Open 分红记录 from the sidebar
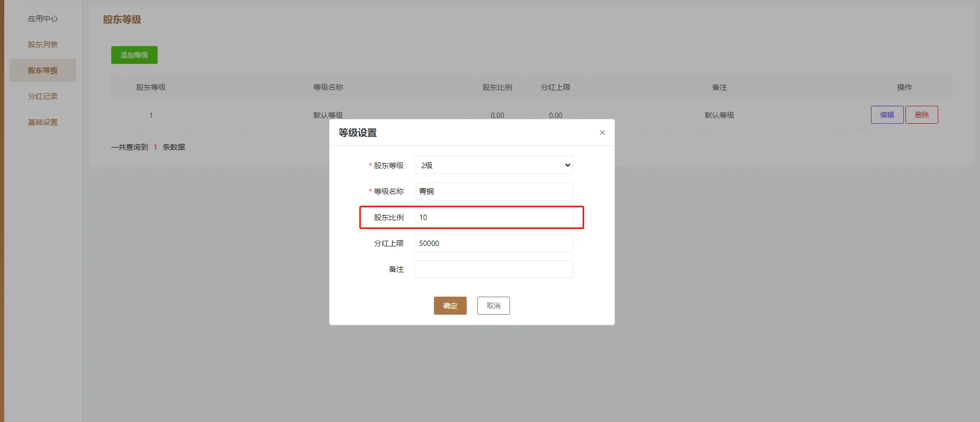The image size is (980, 422). 43,96
